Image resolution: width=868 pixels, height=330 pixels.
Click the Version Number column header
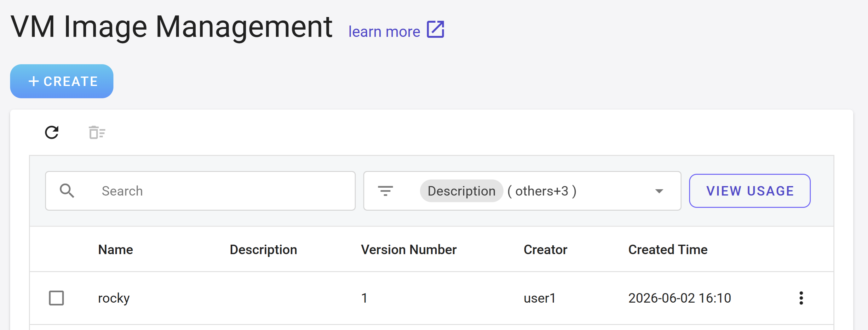click(409, 250)
